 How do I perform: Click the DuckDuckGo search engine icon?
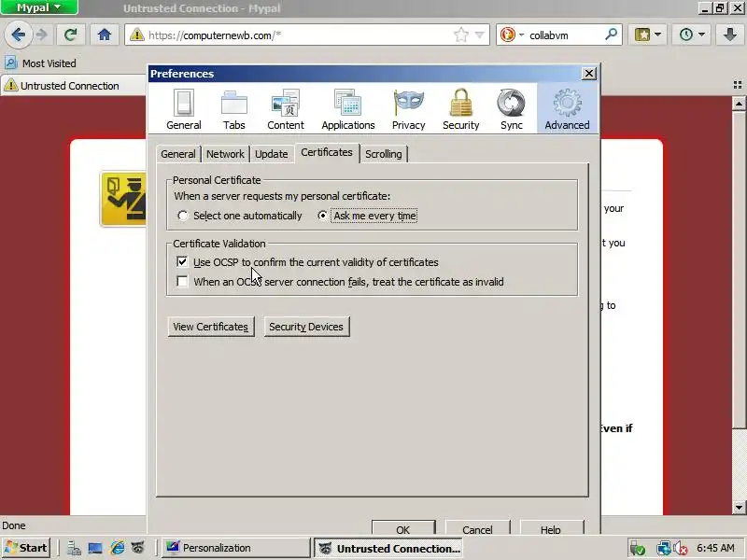[x=508, y=35]
